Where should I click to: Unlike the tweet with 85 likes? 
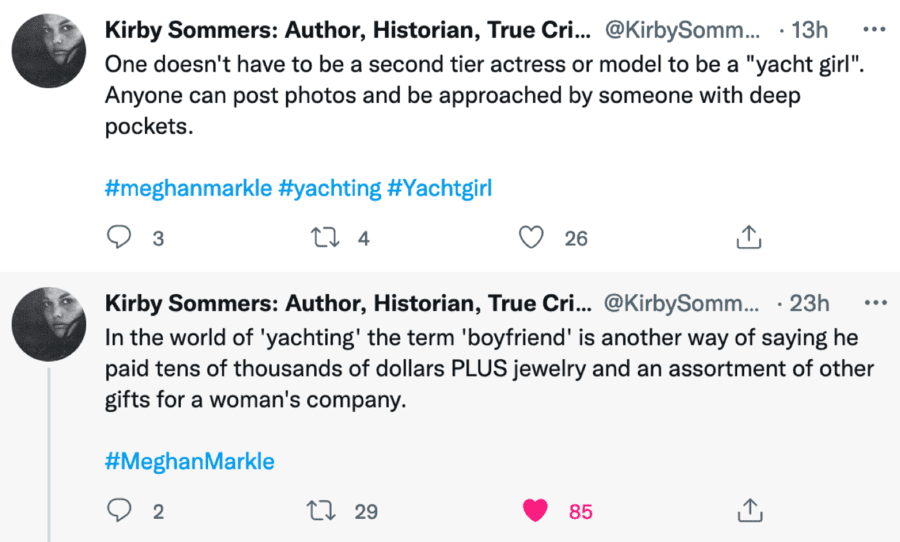click(536, 511)
